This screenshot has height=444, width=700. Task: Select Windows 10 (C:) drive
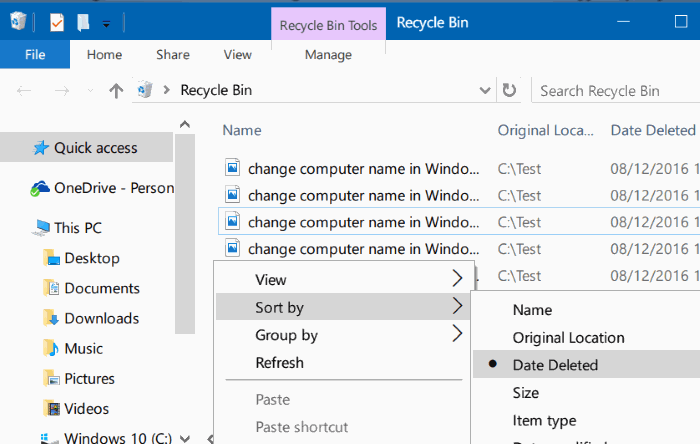point(118,438)
